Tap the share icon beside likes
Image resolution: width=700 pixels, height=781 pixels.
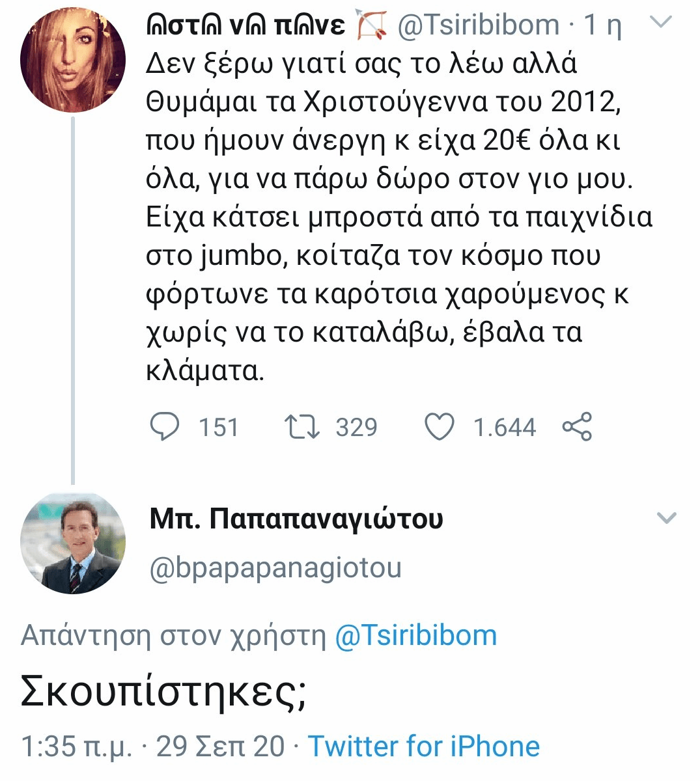coord(577,427)
